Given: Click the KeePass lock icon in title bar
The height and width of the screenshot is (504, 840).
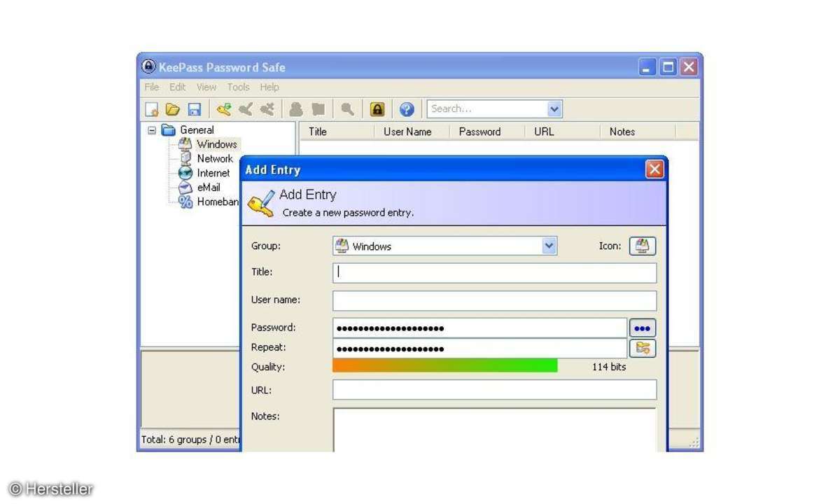Looking at the screenshot, I should click(x=148, y=66).
